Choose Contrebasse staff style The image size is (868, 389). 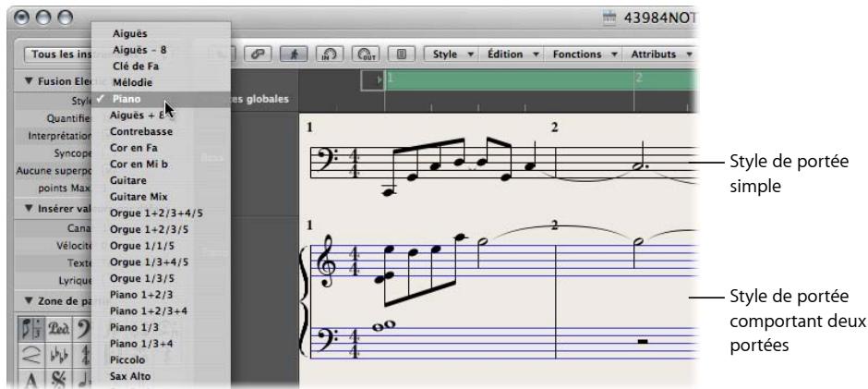[x=161, y=131]
